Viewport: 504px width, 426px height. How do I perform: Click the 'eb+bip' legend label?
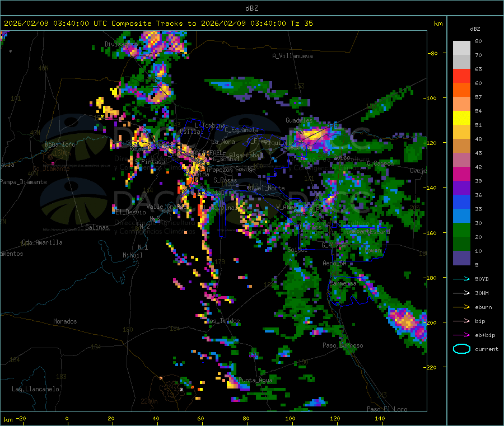click(485, 335)
